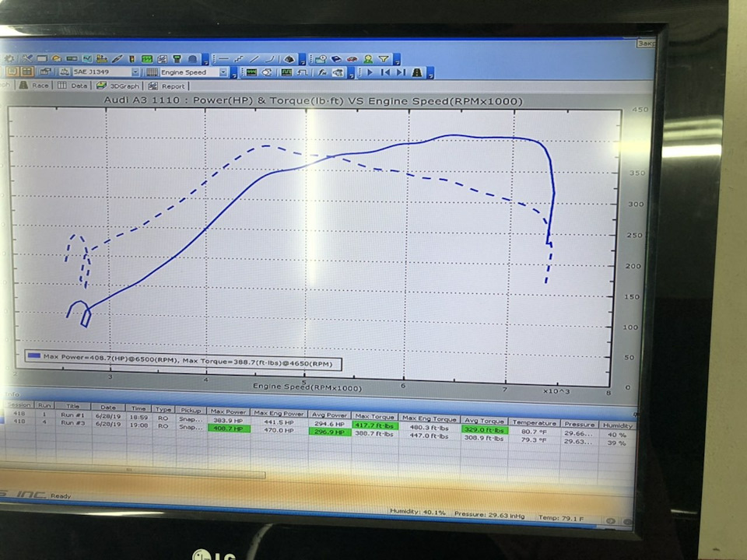
Task: Click the yellow gauge dial icon
Action: pos(57,58)
